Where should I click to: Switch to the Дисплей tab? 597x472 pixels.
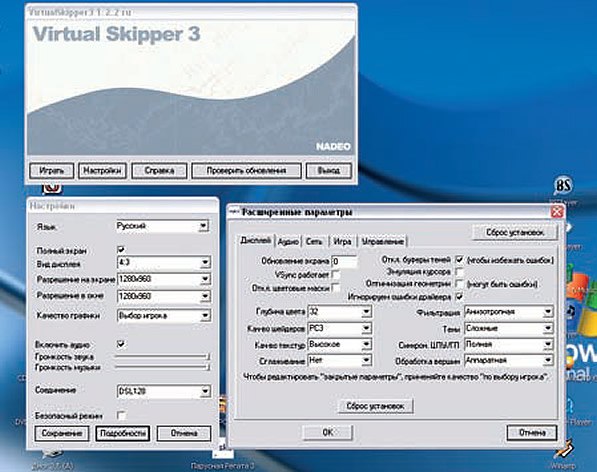(x=256, y=241)
